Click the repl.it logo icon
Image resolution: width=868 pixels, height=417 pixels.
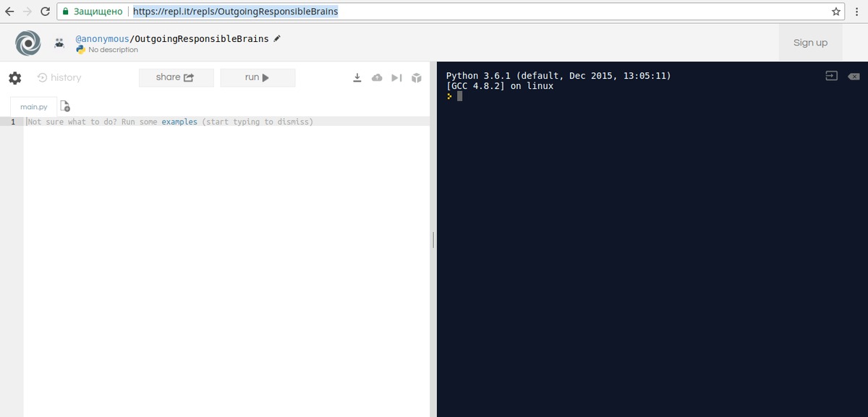[28, 43]
